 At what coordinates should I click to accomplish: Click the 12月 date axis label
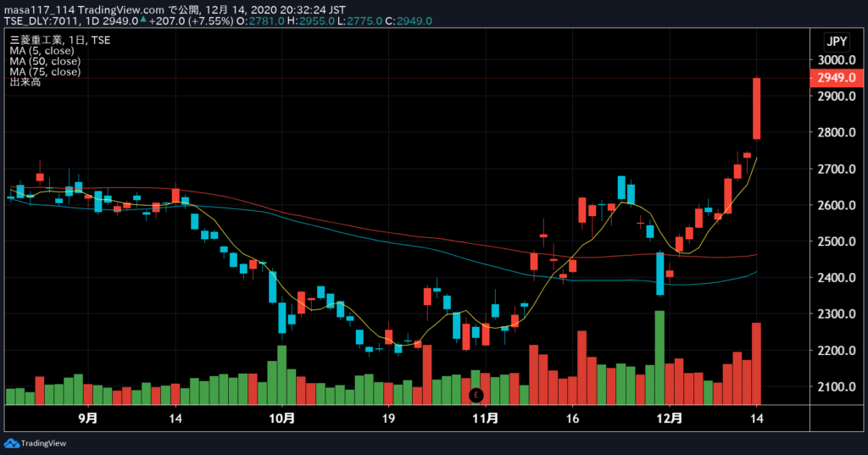click(x=670, y=419)
